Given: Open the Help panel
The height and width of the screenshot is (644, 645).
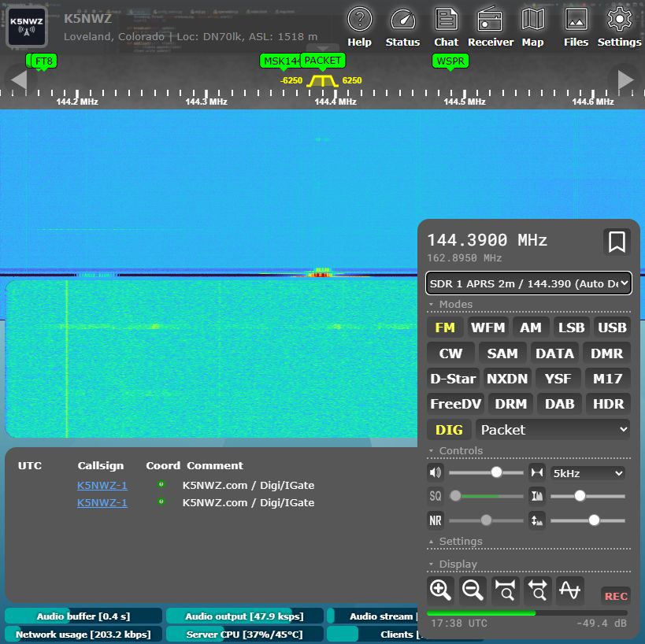Looking at the screenshot, I should [360, 27].
